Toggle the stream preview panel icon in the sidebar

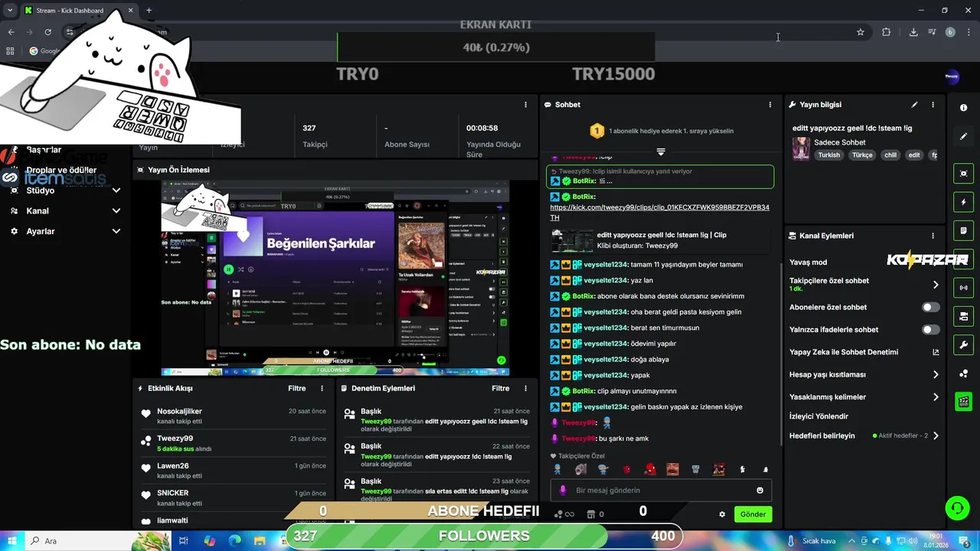tap(963, 174)
